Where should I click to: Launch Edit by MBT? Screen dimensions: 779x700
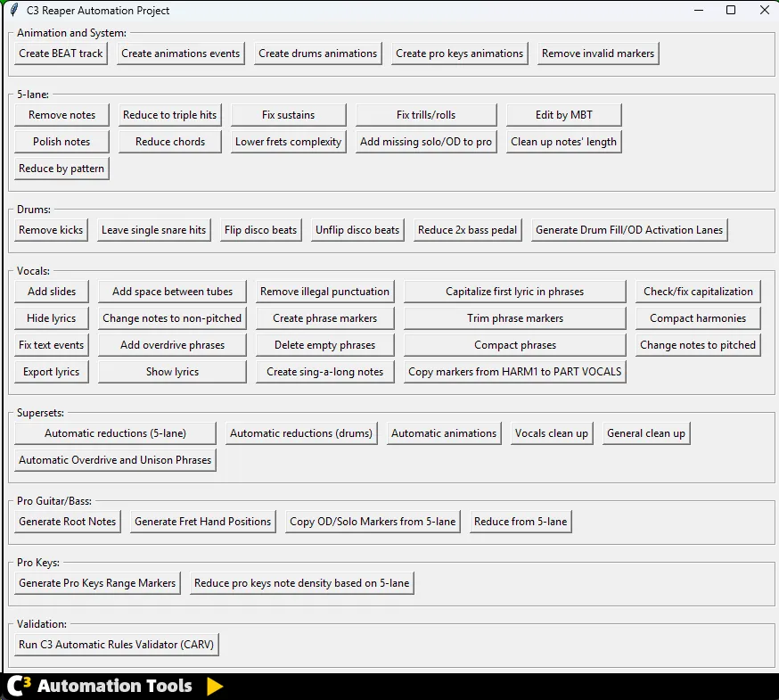coord(564,115)
